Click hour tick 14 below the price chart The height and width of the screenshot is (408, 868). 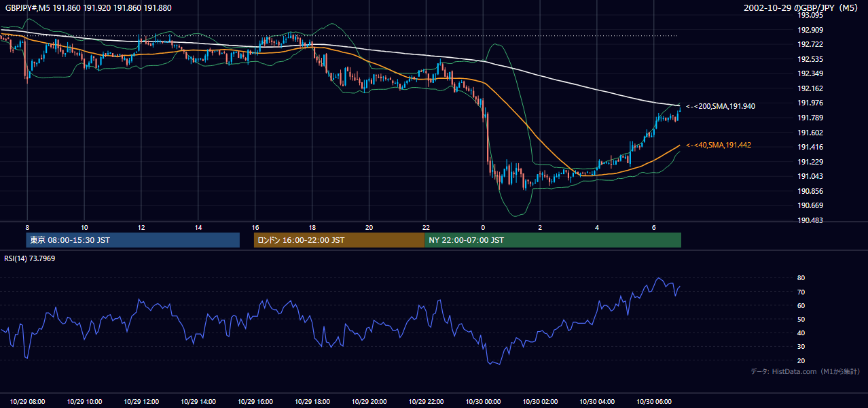198,227
